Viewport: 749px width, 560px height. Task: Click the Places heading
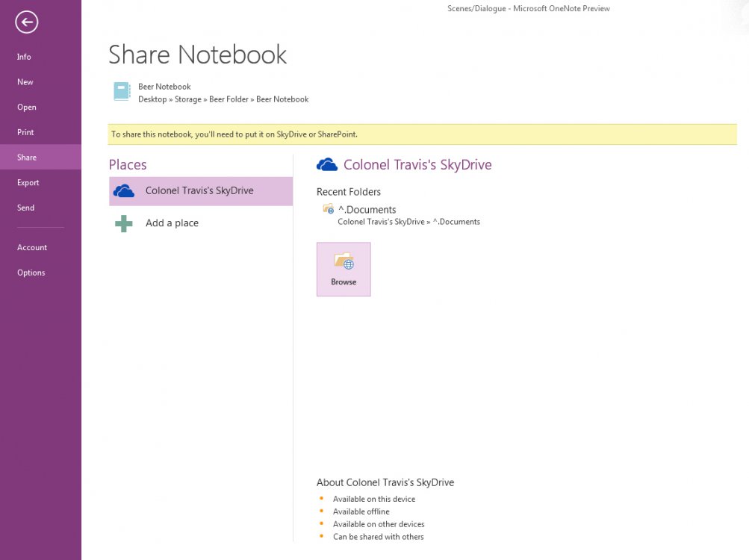pos(128,165)
